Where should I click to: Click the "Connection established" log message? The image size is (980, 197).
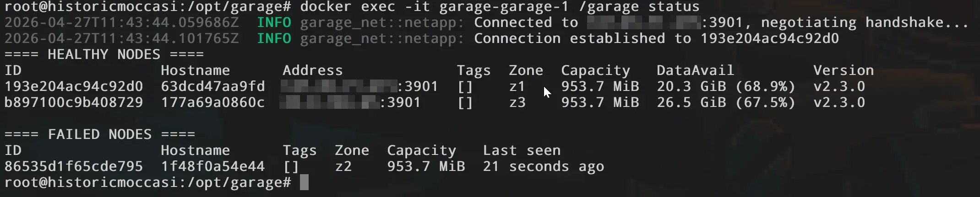click(569, 38)
